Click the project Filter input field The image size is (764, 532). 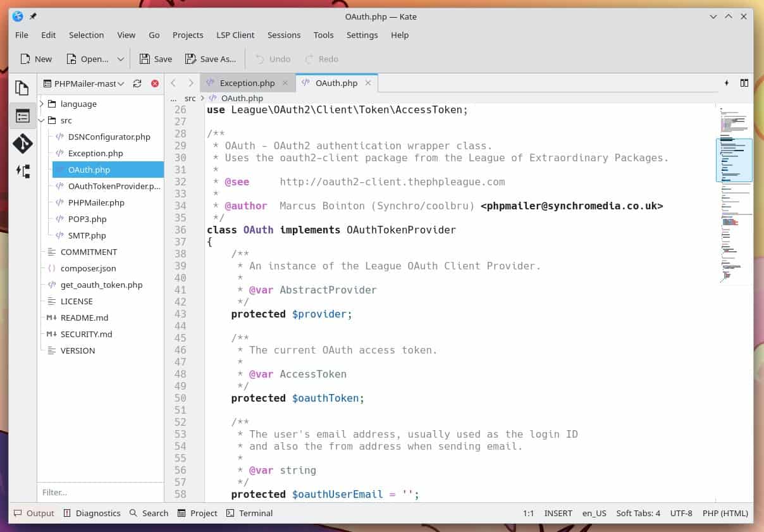click(x=100, y=492)
